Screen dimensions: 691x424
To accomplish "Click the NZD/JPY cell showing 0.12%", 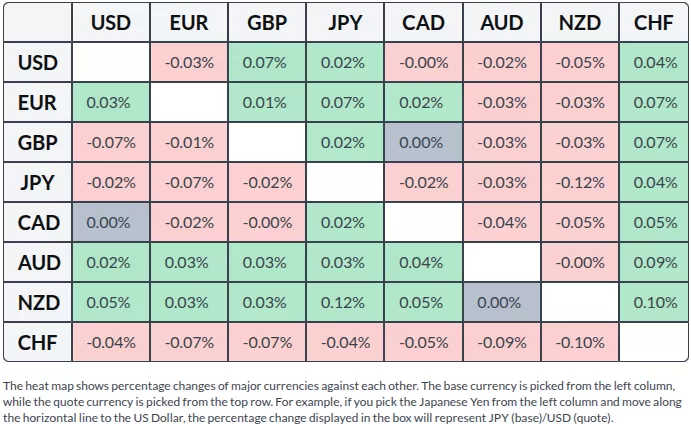I will point(345,302).
